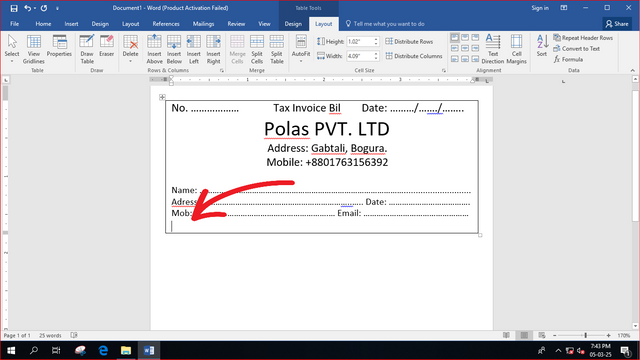Viewport: 640px width, 360px height.
Task: Insert a row above
Action: click(154, 49)
